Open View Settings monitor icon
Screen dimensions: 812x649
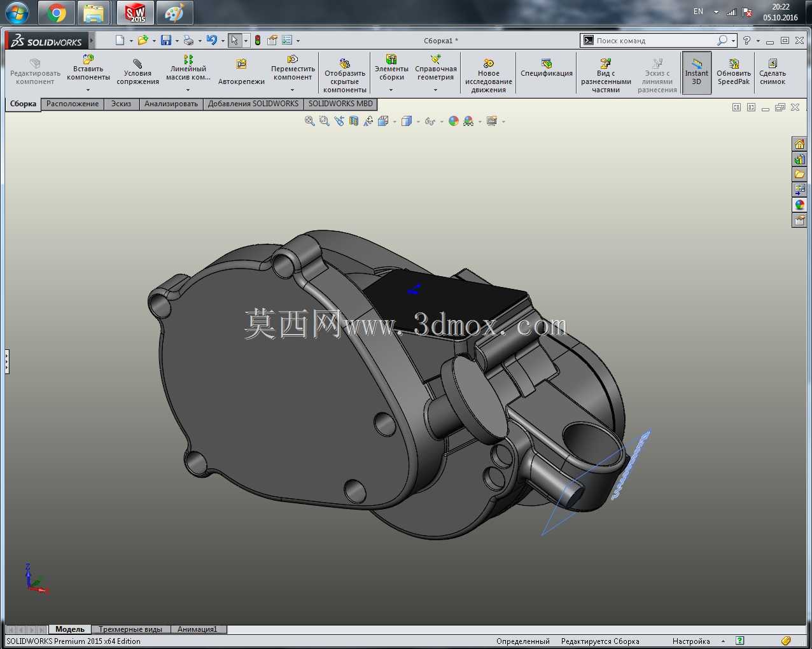pos(491,121)
